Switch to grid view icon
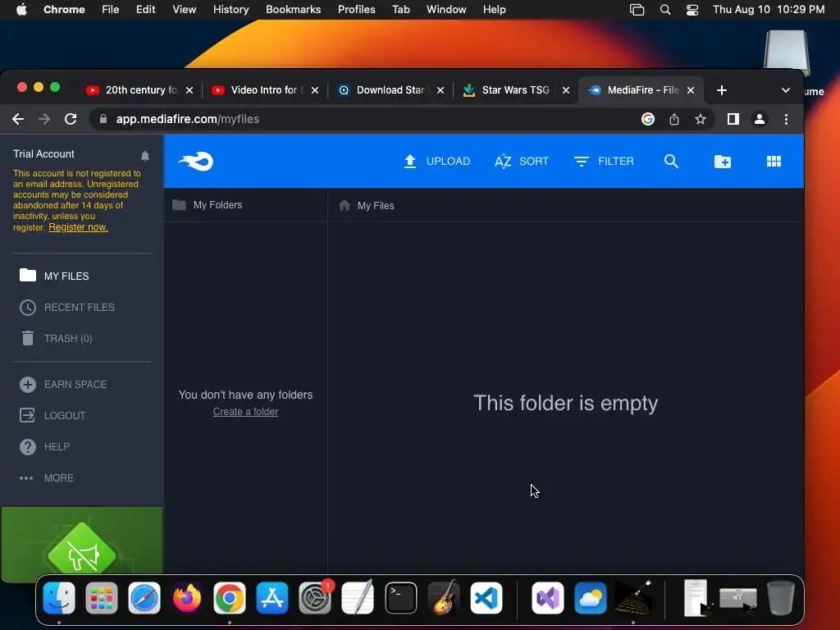840x630 pixels. tap(774, 162)
